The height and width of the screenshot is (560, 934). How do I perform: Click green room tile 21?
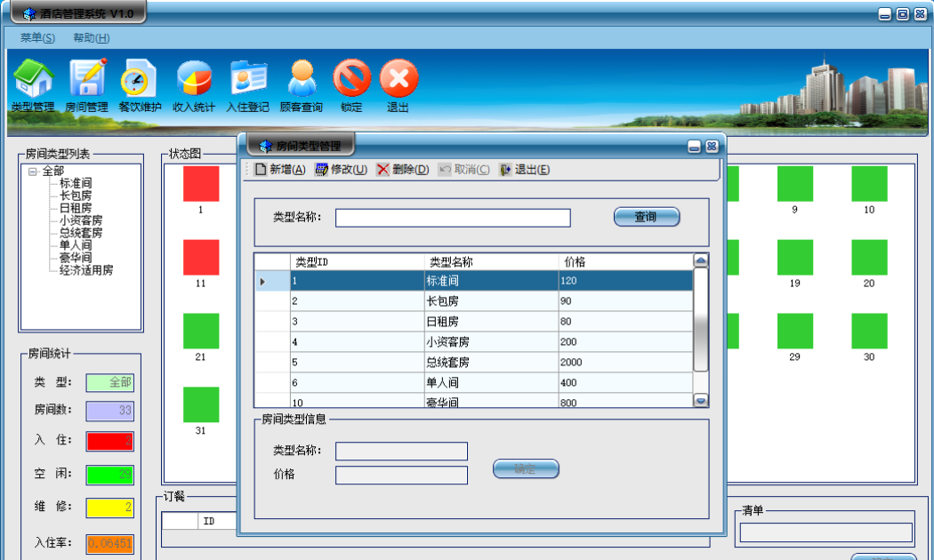(x=201, y=331)
